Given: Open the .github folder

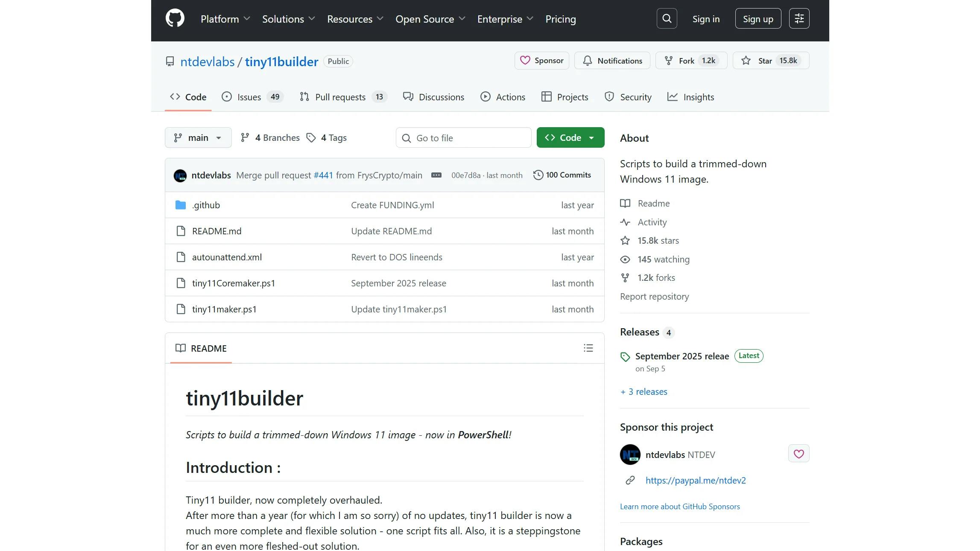Looking at the screenshot, I should (x=206, y=205).
